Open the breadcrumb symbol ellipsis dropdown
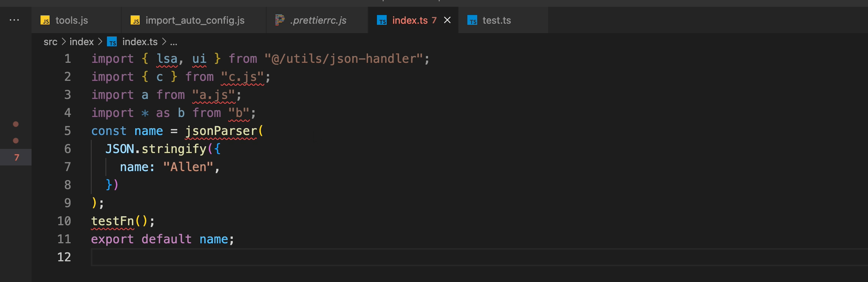This screenshot has width=868, height=282. pyautogui.click(x=173, y=42)
